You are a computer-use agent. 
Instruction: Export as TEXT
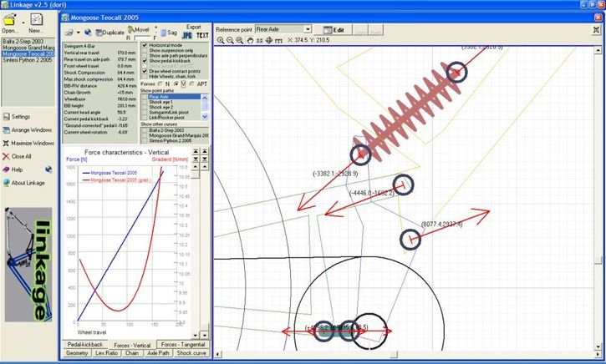coord(202,35)
